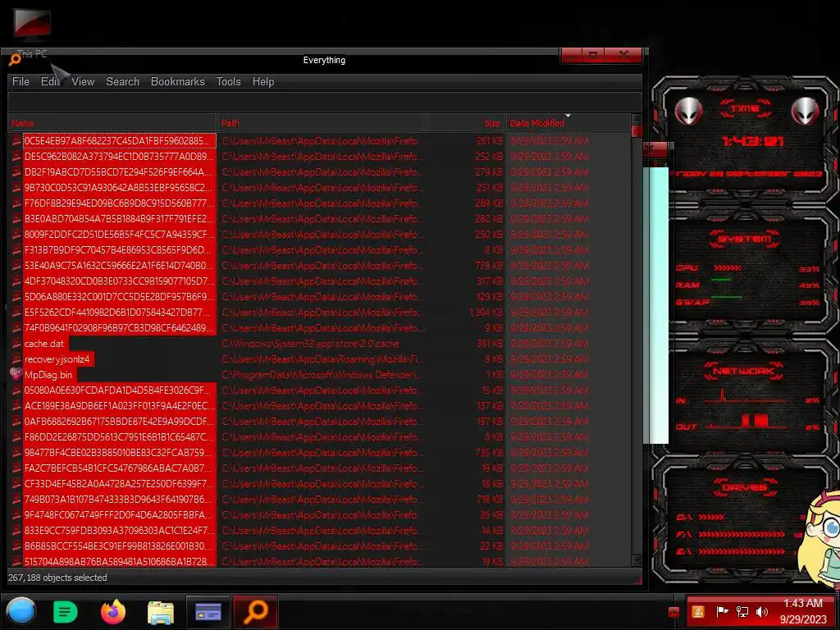Show hidden tray icons arrow

coord(674,612)
